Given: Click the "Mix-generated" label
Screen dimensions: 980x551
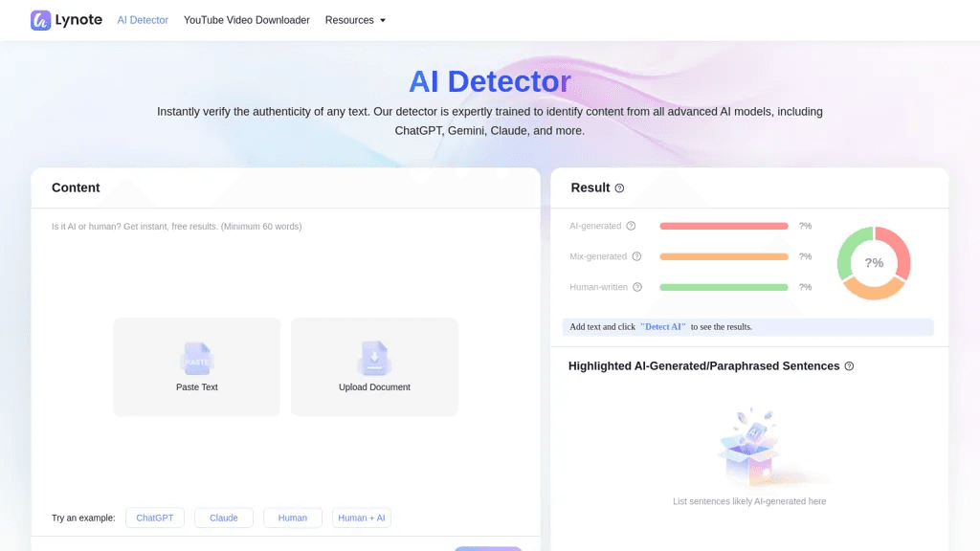Looking at the screenshot, I should click(x=597, y=256).
